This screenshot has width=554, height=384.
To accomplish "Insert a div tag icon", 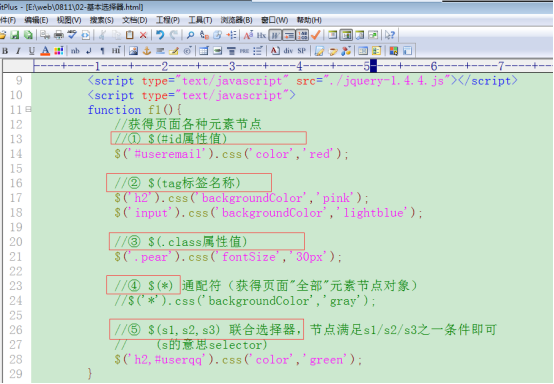I will click(288, 51).
